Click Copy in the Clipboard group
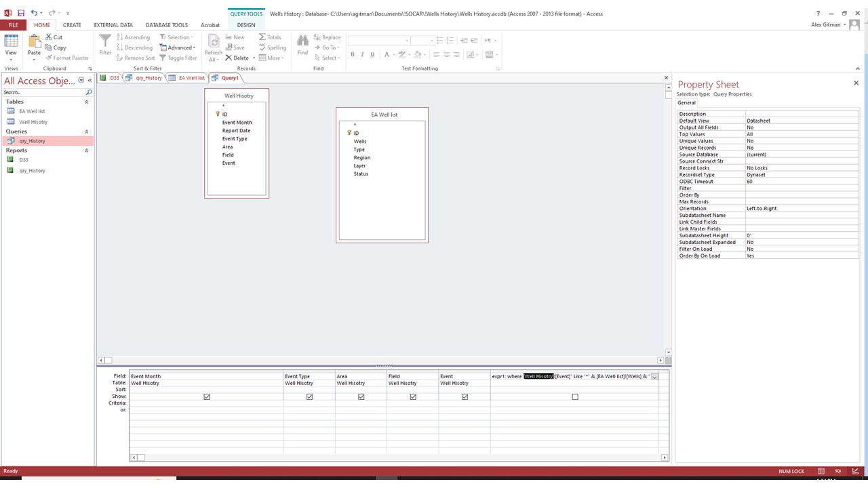The image size is (868, 488). tap(56, 47)
